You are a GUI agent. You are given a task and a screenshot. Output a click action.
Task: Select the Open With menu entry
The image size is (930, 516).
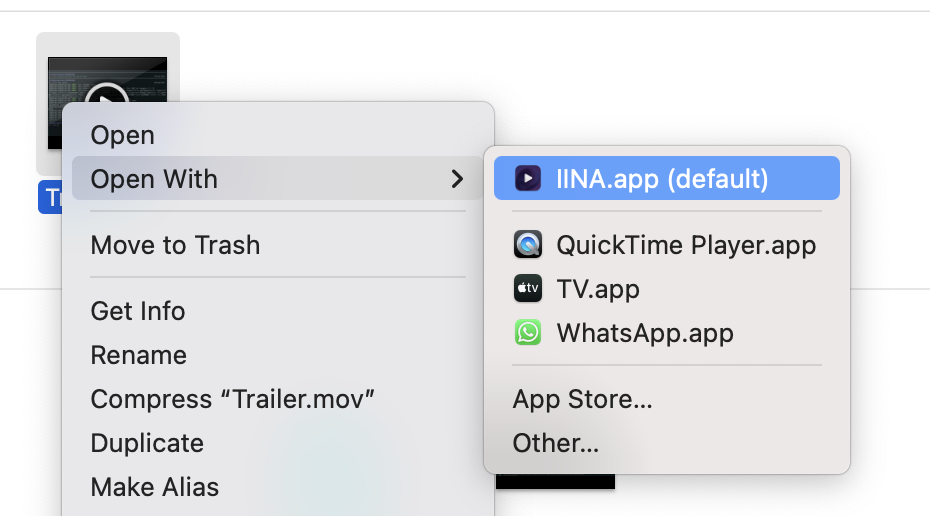click(x=154, y=179)
